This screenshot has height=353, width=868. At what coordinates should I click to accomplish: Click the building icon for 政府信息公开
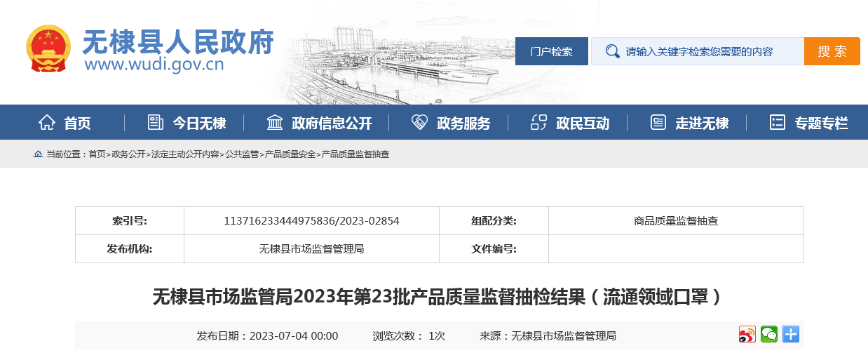[x=275, y=123]
